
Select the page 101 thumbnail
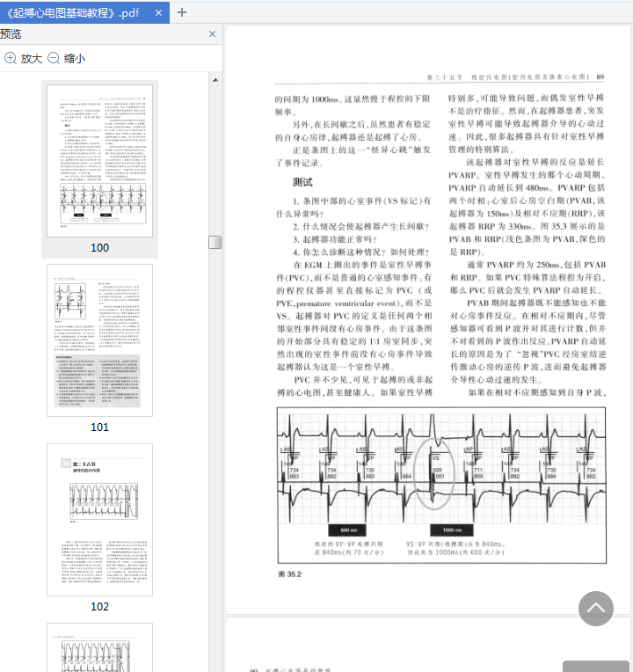tap(100, 340)
